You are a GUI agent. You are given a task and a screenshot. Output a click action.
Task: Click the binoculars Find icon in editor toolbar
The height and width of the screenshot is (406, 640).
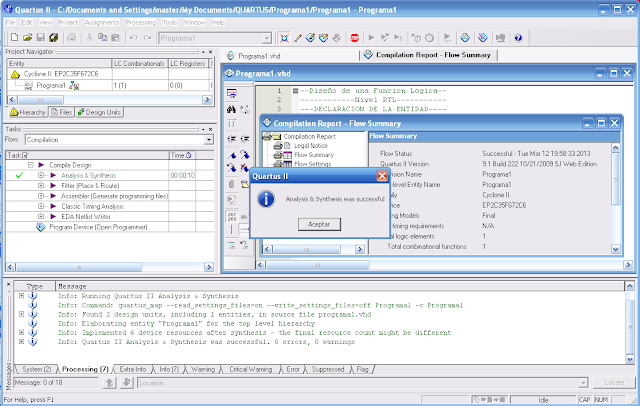(231, 109)
